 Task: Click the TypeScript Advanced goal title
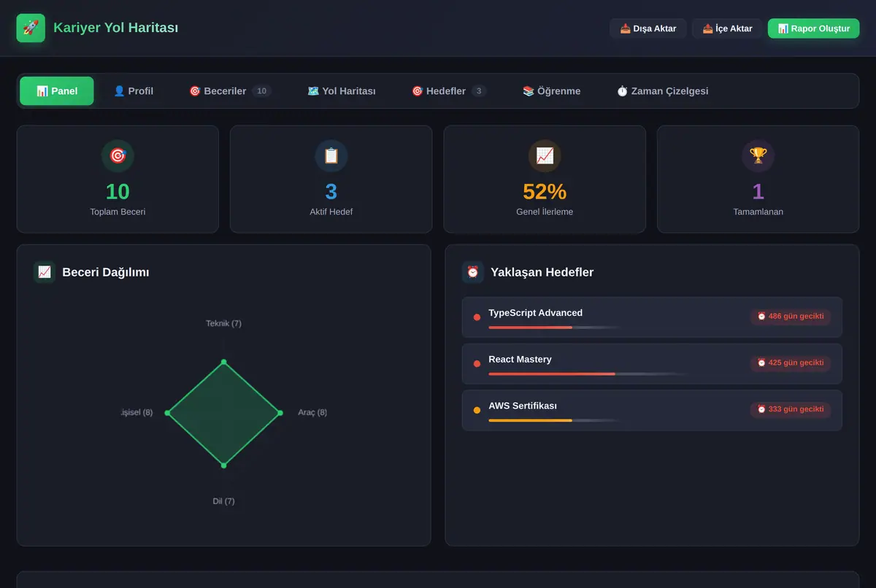coord(536,313)
